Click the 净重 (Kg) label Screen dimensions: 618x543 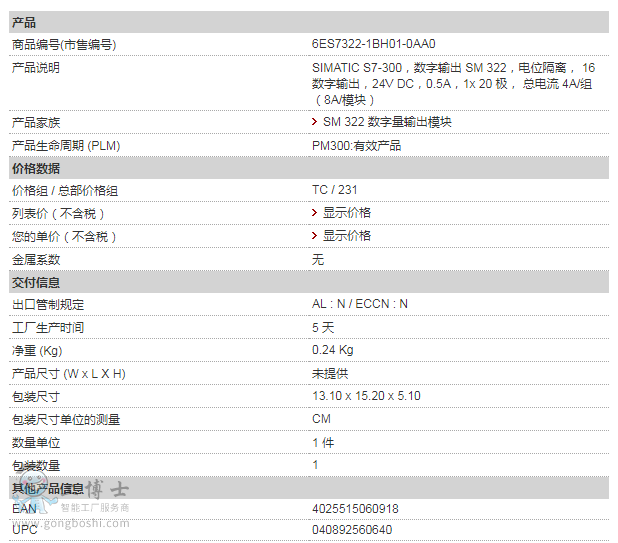point(37,350)
